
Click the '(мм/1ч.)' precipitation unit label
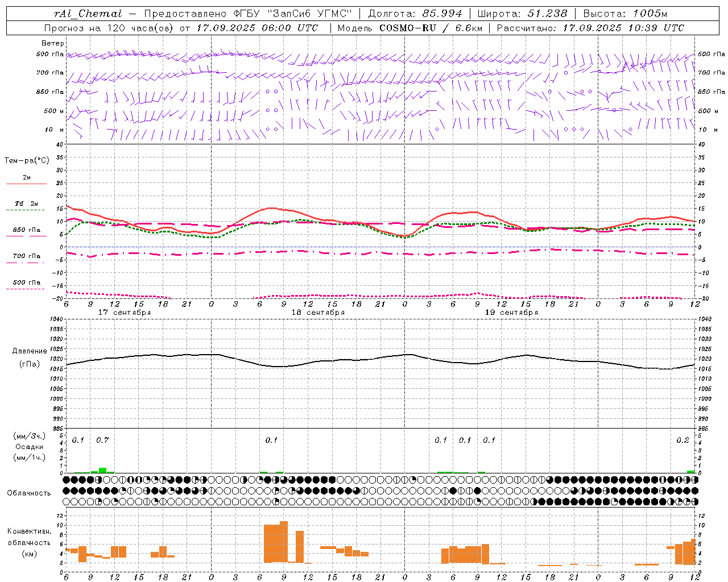pyautogui.click(x=29, y=458)
